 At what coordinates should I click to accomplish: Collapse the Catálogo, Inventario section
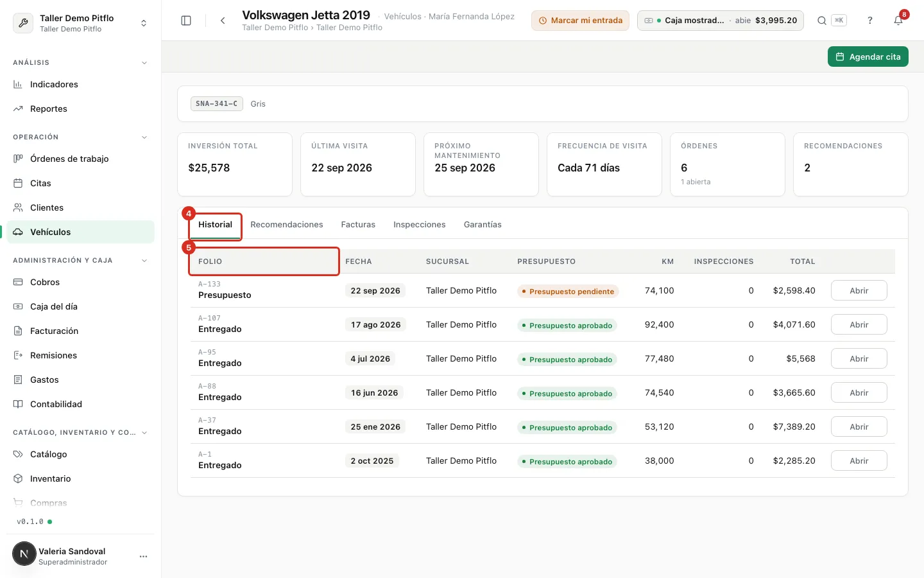coord(144,433)
